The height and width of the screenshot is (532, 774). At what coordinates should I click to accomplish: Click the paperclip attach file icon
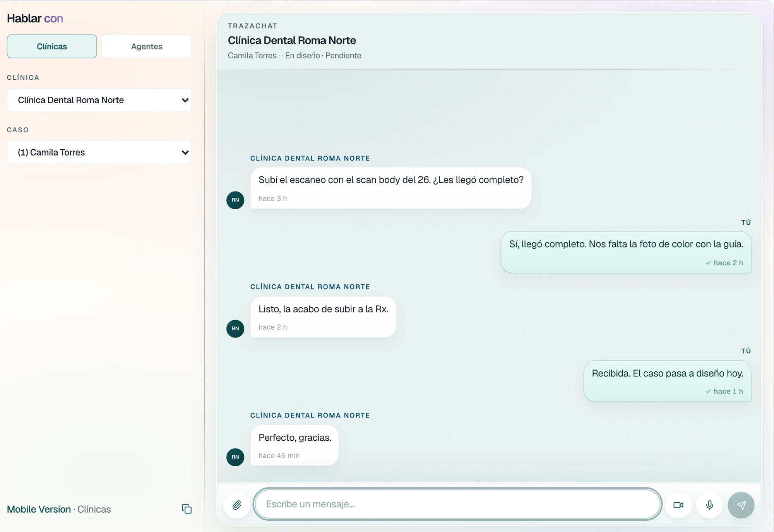[237, 505]
